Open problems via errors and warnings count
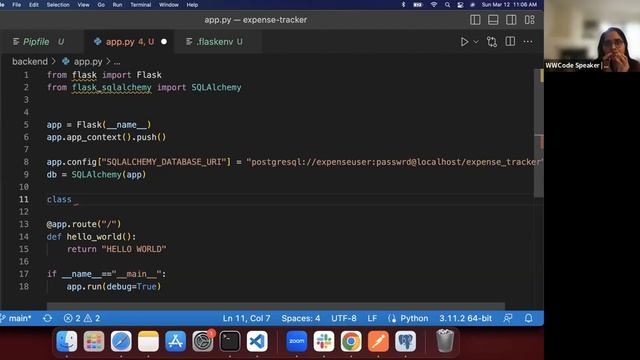 click(x=82, y=318)
